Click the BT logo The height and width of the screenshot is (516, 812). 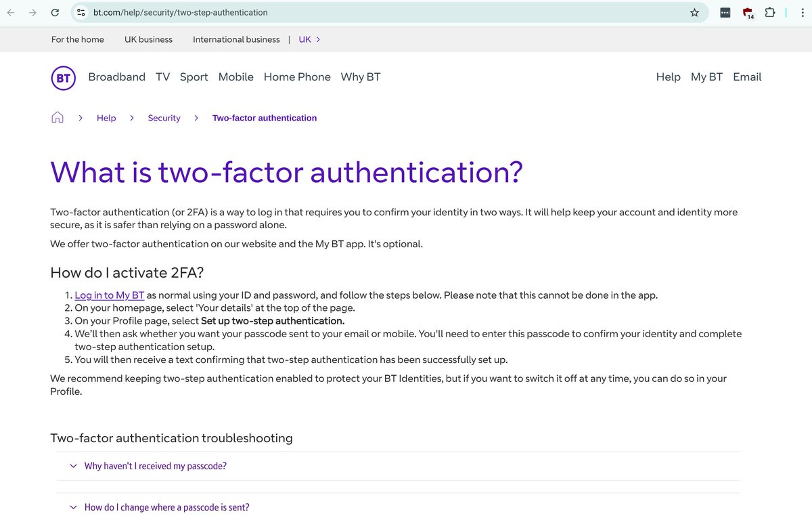click(63, 78)
